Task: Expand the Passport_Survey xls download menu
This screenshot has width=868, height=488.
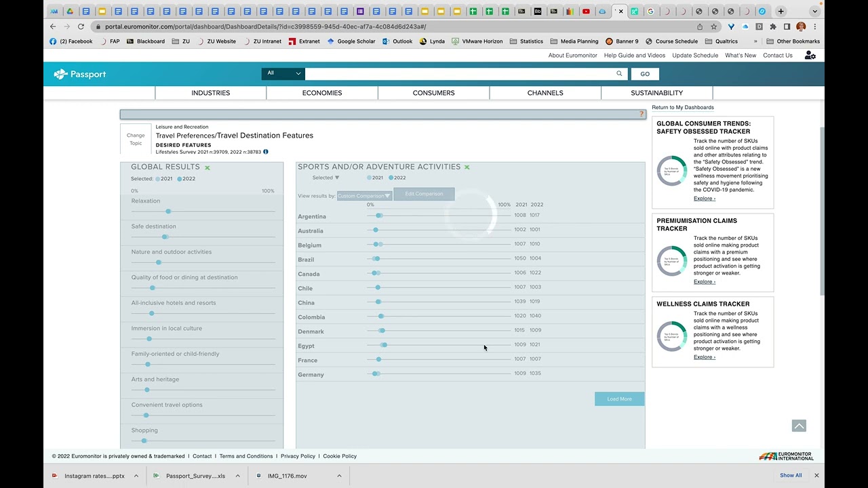Action: pyautogui.click(x=238, y=476)
